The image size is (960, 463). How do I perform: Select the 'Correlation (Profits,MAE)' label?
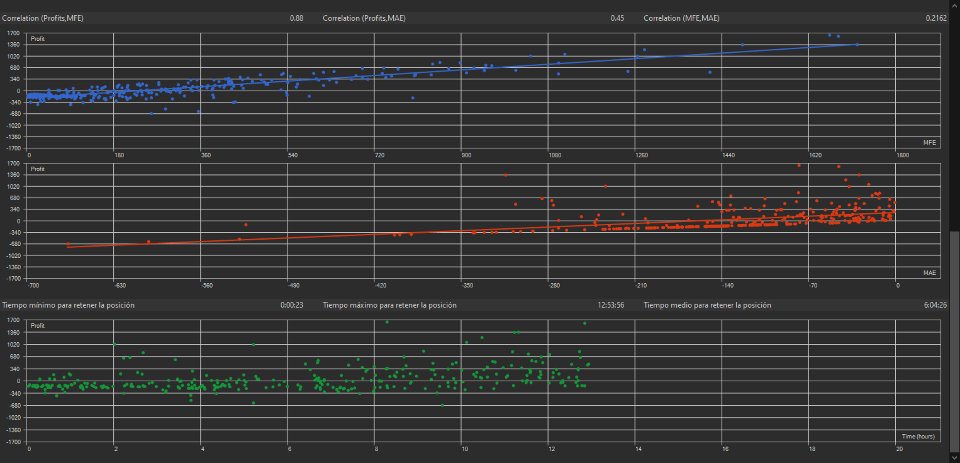click(364, 18)
